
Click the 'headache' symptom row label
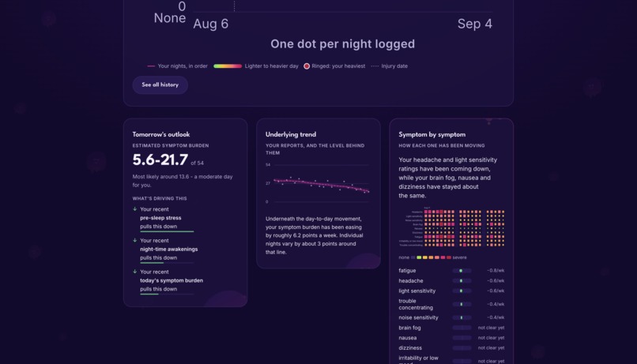[x=411, y=281]
